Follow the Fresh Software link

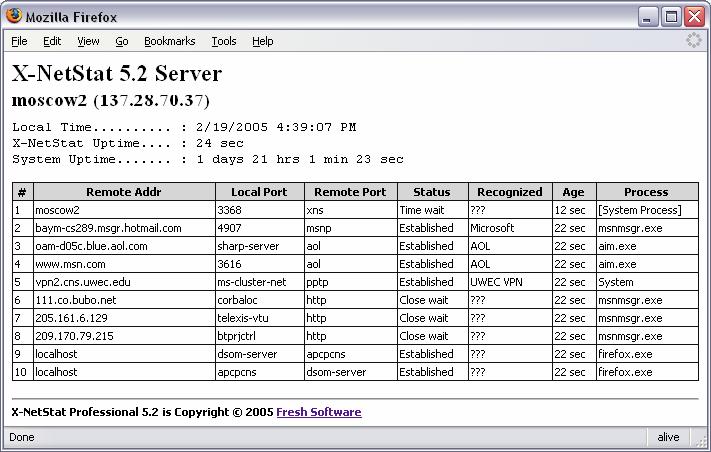(319, 412)
